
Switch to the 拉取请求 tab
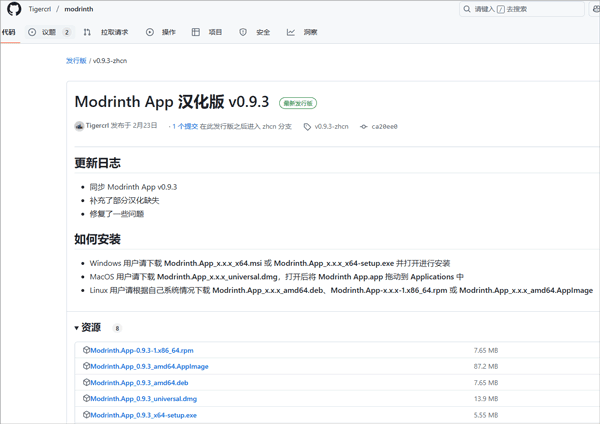(114, 32)
